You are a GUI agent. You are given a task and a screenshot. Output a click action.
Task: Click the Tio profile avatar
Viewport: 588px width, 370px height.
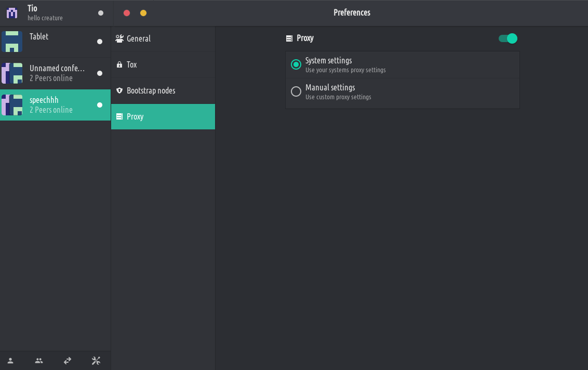click(x=12, y=13)
